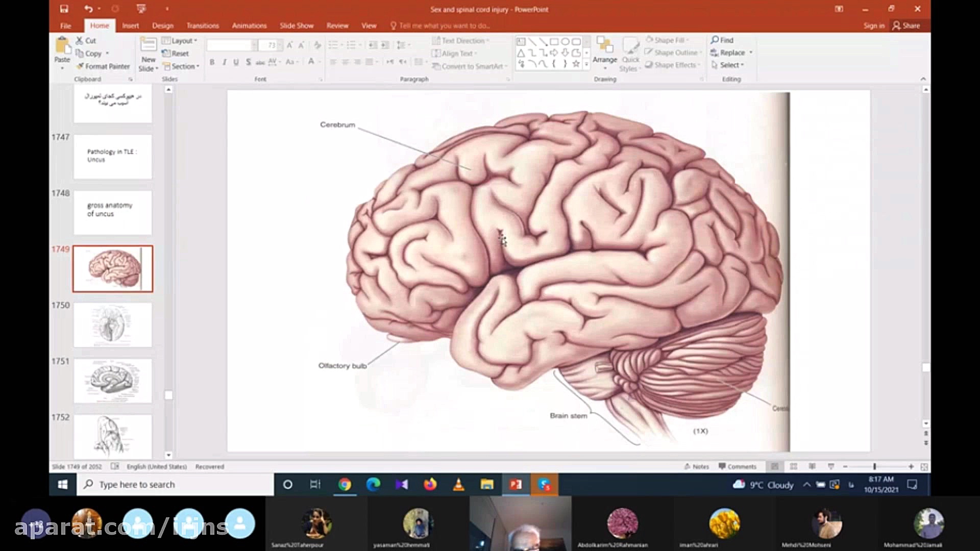Toggle Underline formatting
This screenshot has width=980, height=551.
pos(236,62)
